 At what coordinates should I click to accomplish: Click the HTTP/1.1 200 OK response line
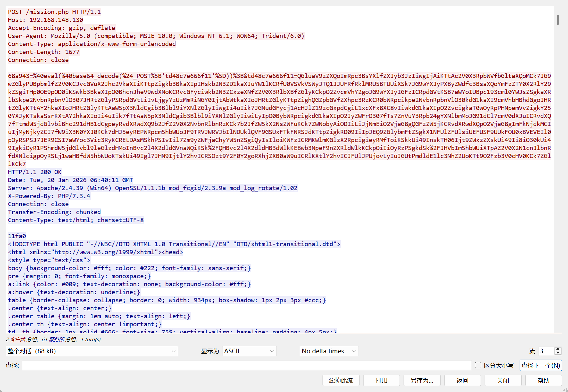(35, 172)
